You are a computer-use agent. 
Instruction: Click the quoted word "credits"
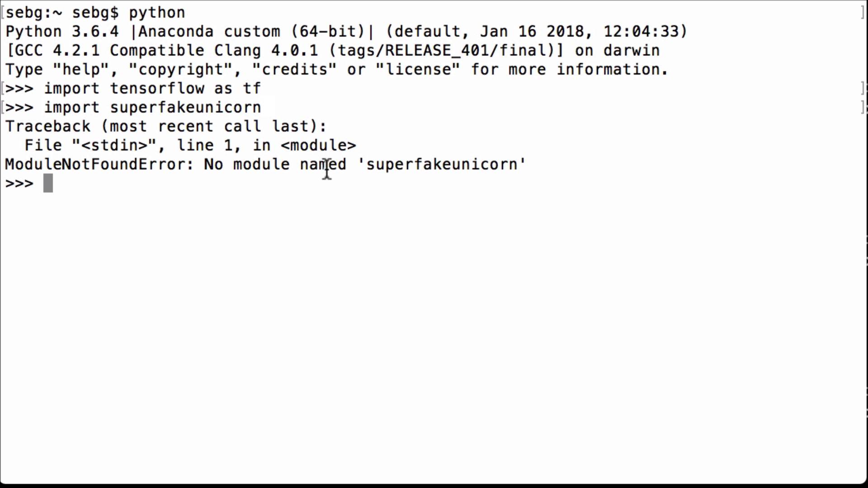(x=294, y=70)
